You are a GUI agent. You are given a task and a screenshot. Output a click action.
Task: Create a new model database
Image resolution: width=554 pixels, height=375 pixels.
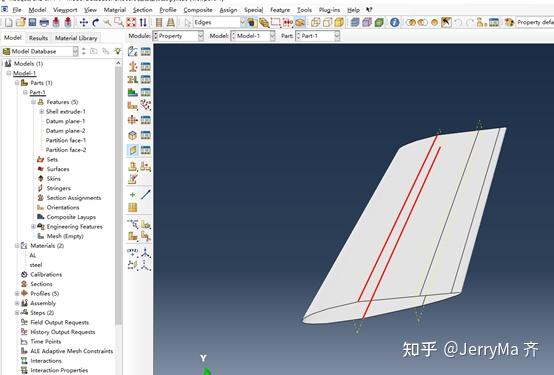pyautogui.click(x=8, y=23)
